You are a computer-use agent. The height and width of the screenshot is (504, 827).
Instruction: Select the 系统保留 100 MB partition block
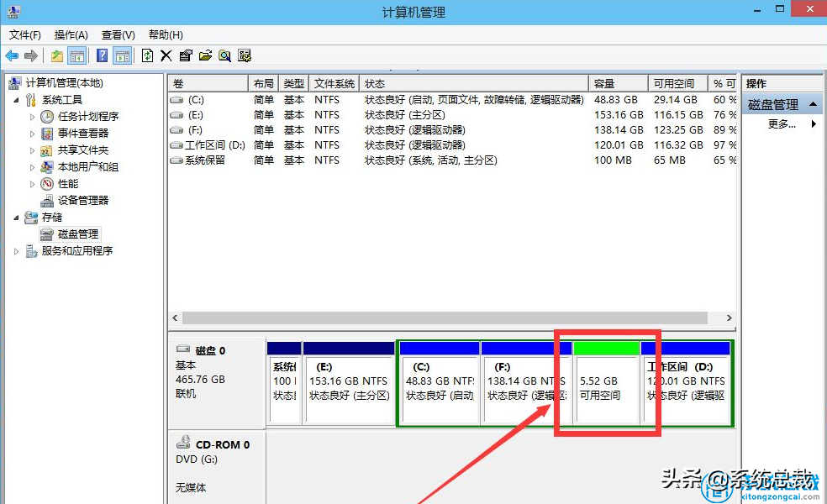(284, 383)
